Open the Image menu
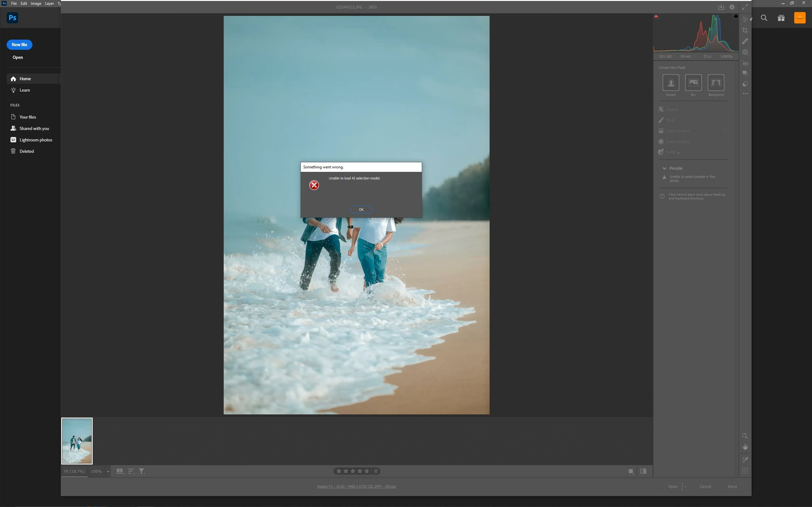The width and height of the screenshot is (812, 507). (x=36, y=3)
